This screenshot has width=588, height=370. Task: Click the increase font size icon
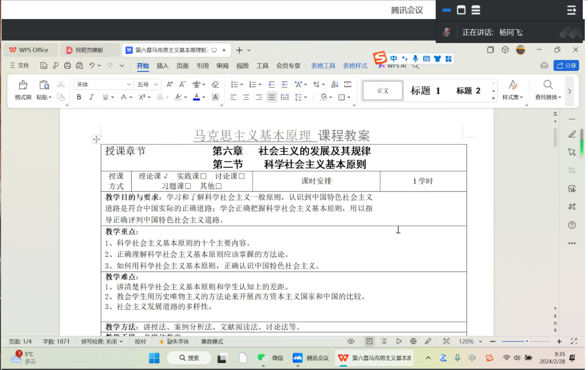click(170, 84)
